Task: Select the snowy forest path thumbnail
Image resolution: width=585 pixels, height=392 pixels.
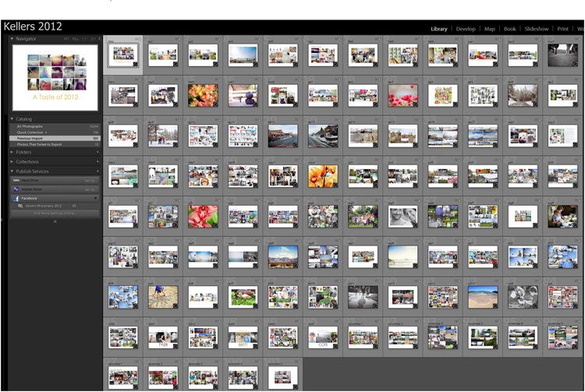Action: (523, 95)
